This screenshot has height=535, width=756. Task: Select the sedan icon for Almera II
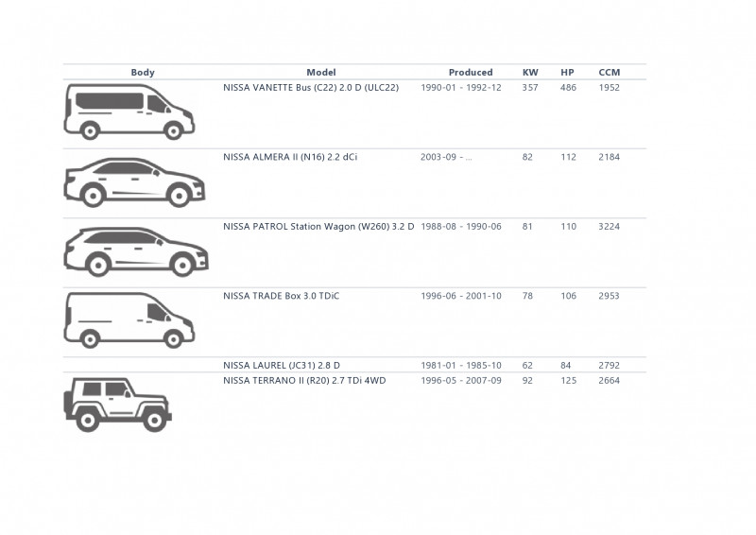pos(134,182)
